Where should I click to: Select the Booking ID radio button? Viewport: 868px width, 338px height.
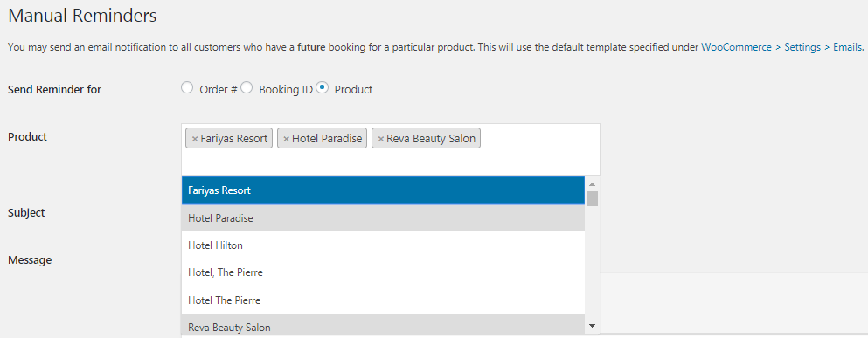[x=247, y=87]
